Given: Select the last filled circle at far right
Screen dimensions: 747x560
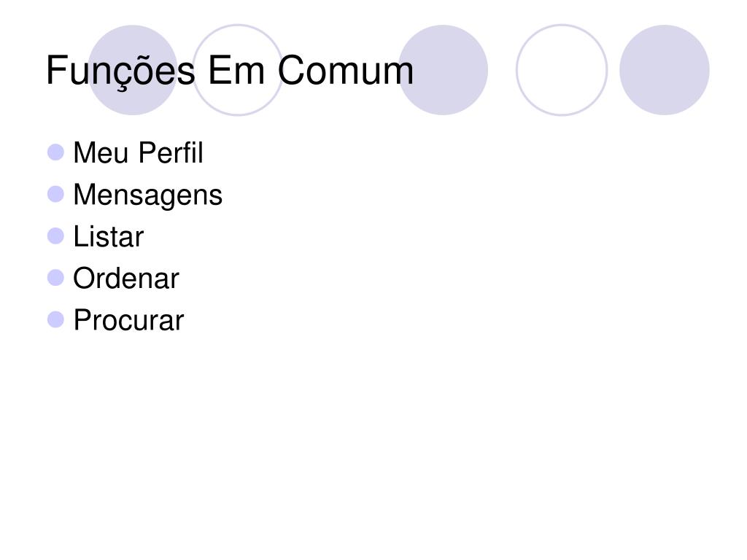Looking at the screenshot, I should [x=665, y=70].
